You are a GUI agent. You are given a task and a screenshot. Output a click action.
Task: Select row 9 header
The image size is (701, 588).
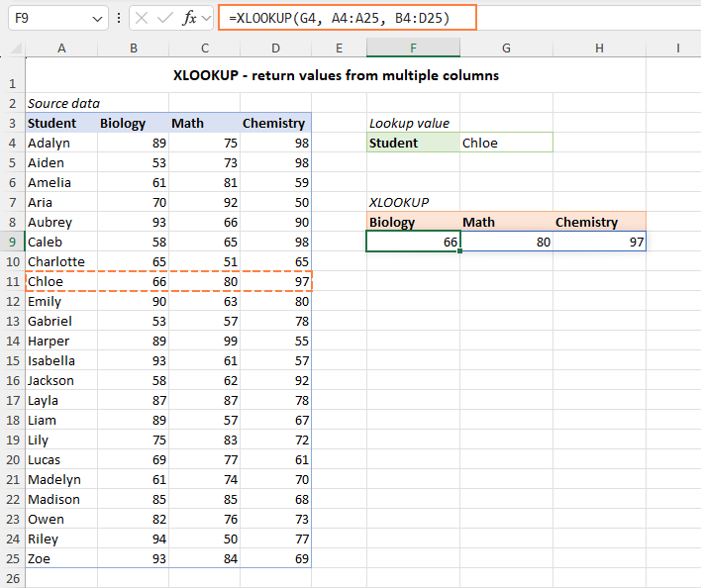tap(13, 242)
